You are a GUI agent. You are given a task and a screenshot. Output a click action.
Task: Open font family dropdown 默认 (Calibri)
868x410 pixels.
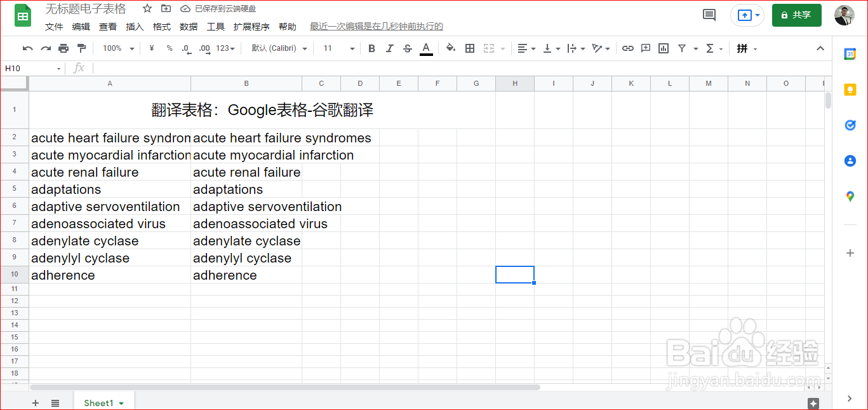pos(279,48)
